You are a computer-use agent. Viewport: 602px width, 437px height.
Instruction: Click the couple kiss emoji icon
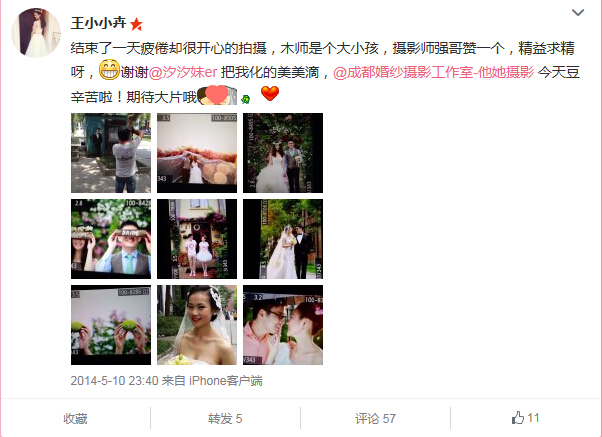tap(217, 95)
